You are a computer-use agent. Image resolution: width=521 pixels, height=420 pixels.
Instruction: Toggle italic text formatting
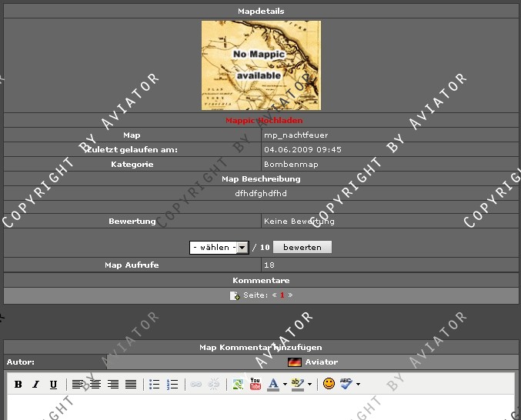[x=35, y=385]
